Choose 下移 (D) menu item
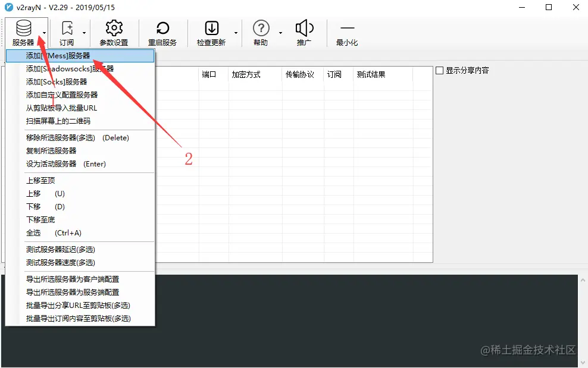The height and width of the screenshot is (368, 588). 80,207
